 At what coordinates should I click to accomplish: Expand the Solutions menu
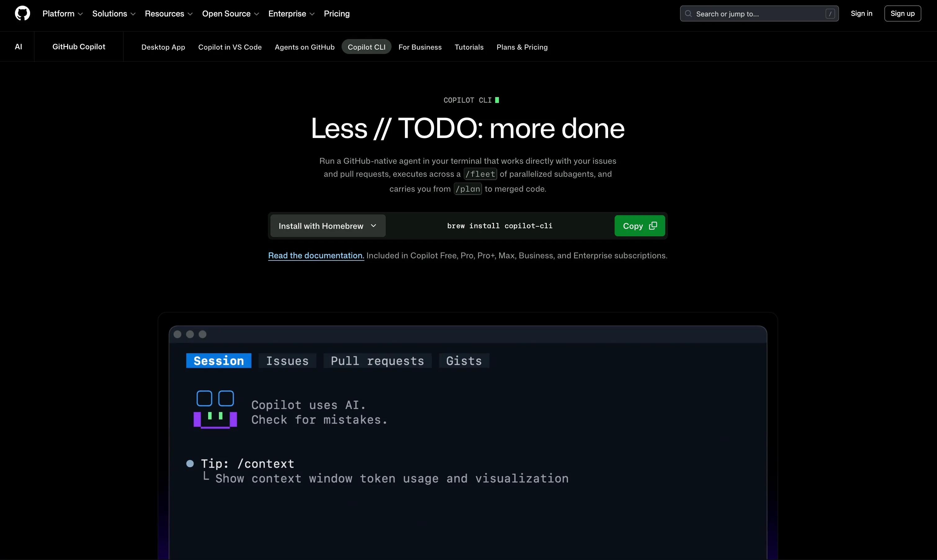[x=114, y=14]
